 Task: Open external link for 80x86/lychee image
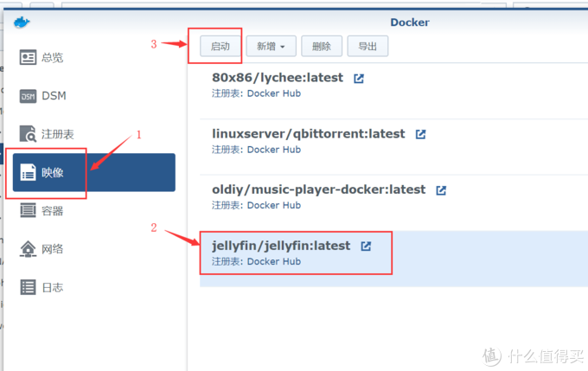359,78
